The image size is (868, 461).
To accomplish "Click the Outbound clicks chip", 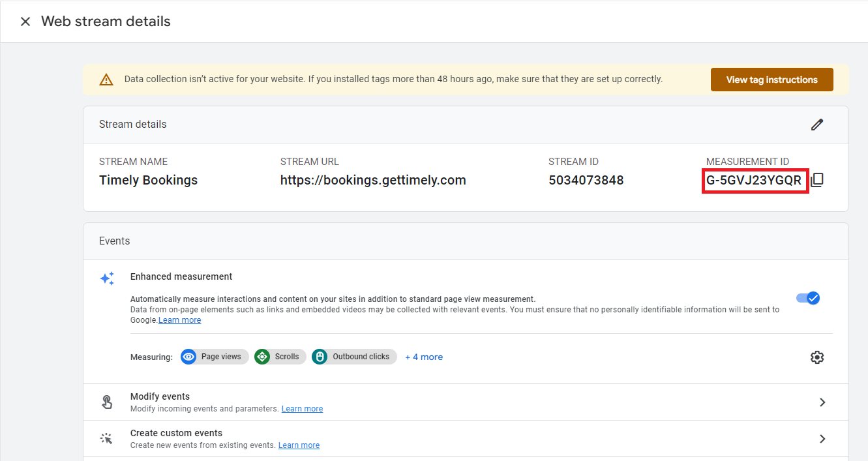I will pyautogui.click(x=354, y=357).
